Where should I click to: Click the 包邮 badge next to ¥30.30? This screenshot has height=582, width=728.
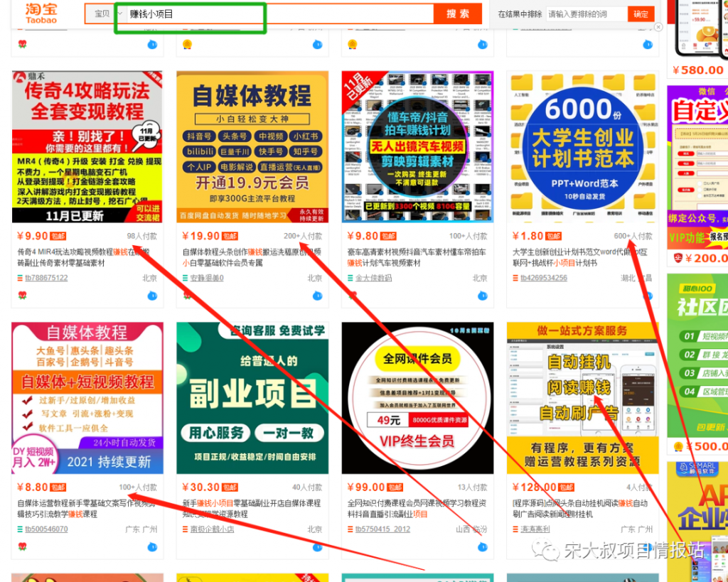click(x=230, y=487)
